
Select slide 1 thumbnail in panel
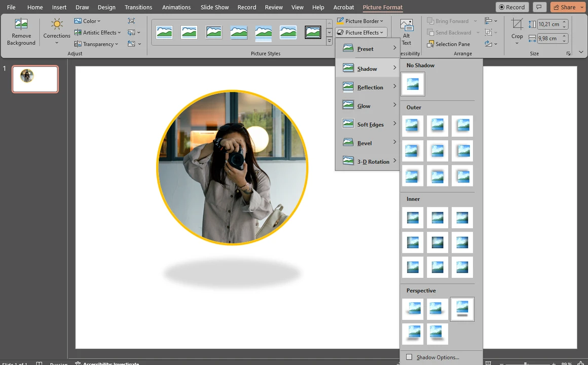35,79
